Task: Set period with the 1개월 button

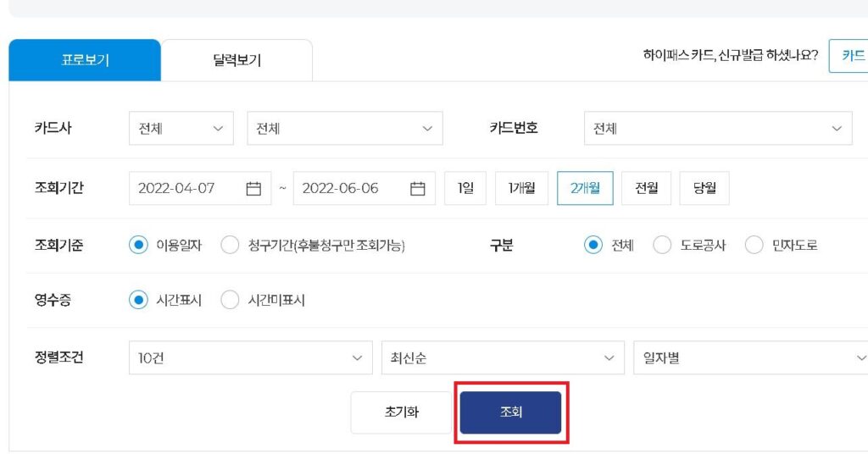Action: pos(521,188)
